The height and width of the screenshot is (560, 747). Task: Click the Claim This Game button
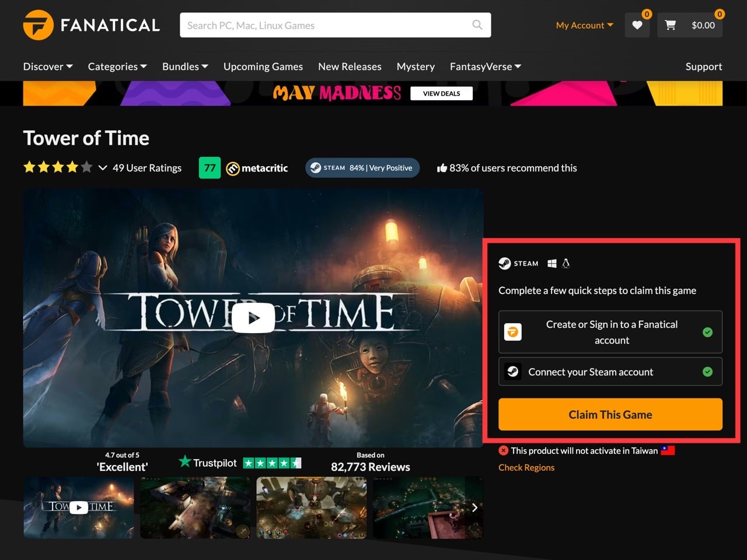(610, 415)
